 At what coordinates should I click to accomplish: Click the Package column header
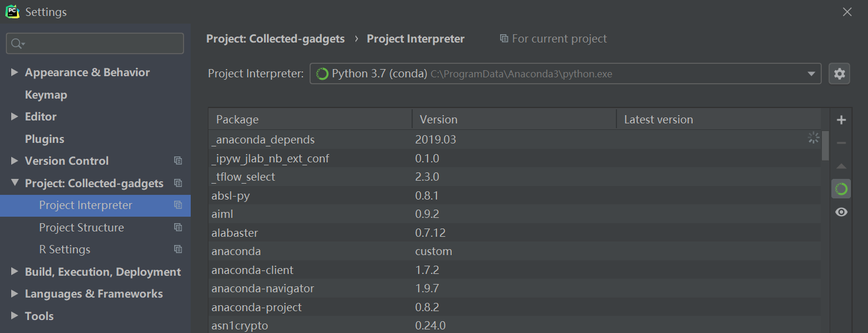pyautogui.click(x=237, y=119)
